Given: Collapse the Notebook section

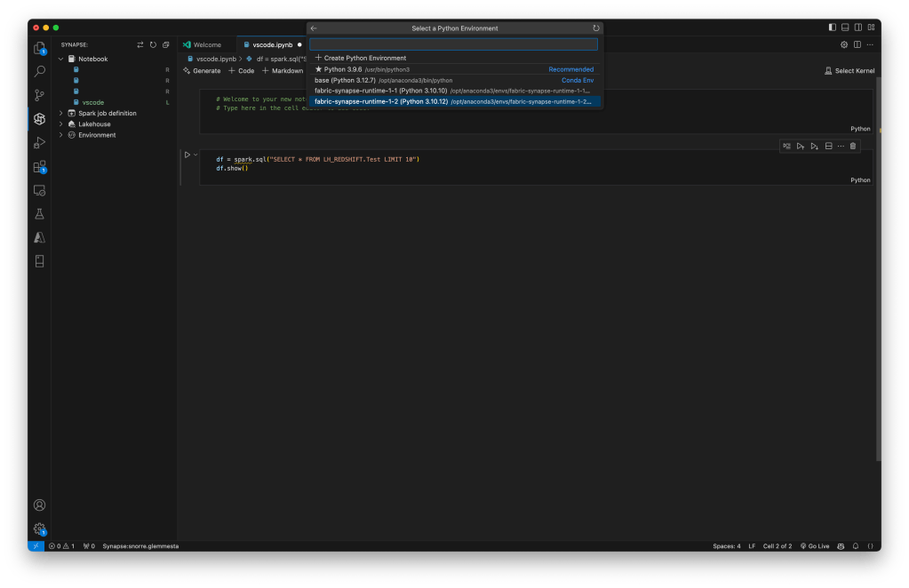Looking at the screenshot, I should pyautogui.click(x=60, y=58).
